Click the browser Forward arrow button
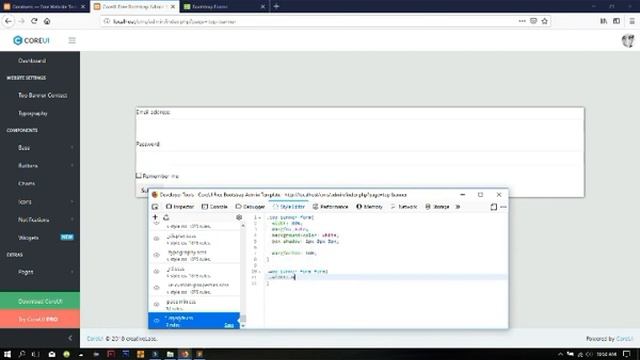 pos(21,21)
